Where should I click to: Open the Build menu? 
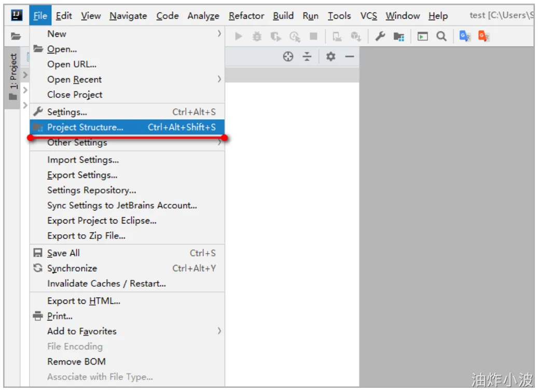[x=283, y=16]
